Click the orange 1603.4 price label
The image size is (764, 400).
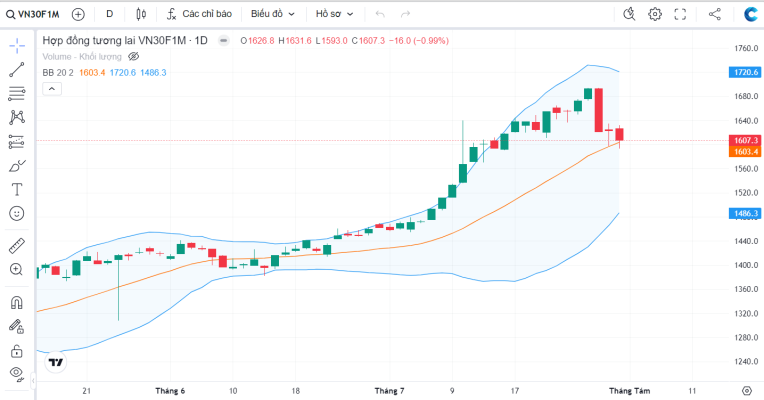coord(745,152)
